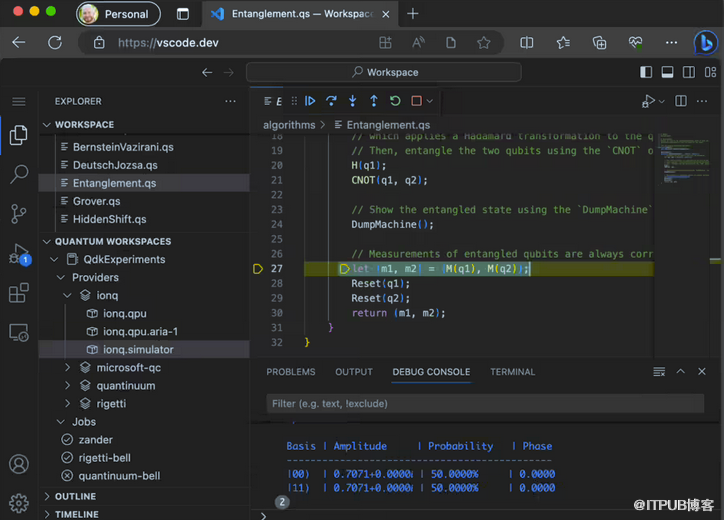Click the debug Continue button
Viewport: 724px width, 520px height.
[x=310, y=101]
